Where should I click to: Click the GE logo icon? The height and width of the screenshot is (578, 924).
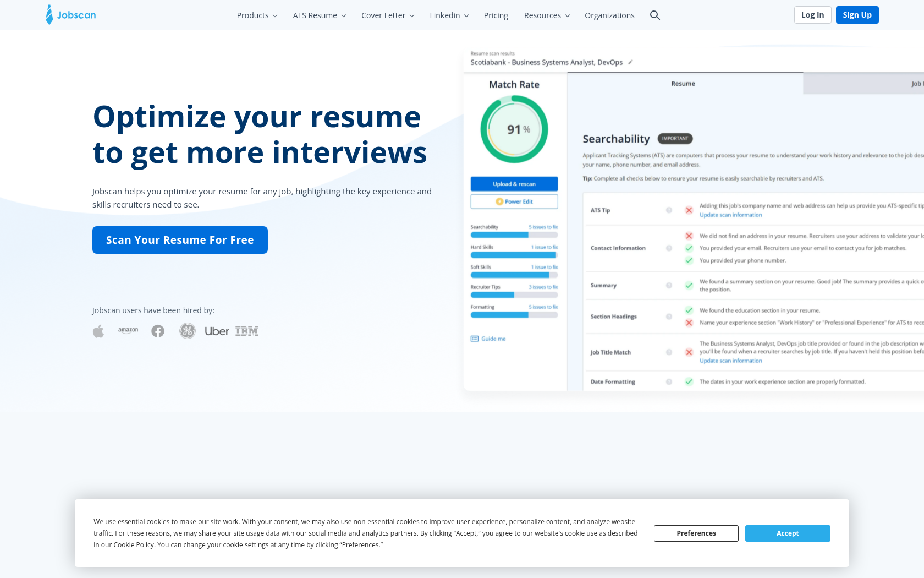[188, 331]
